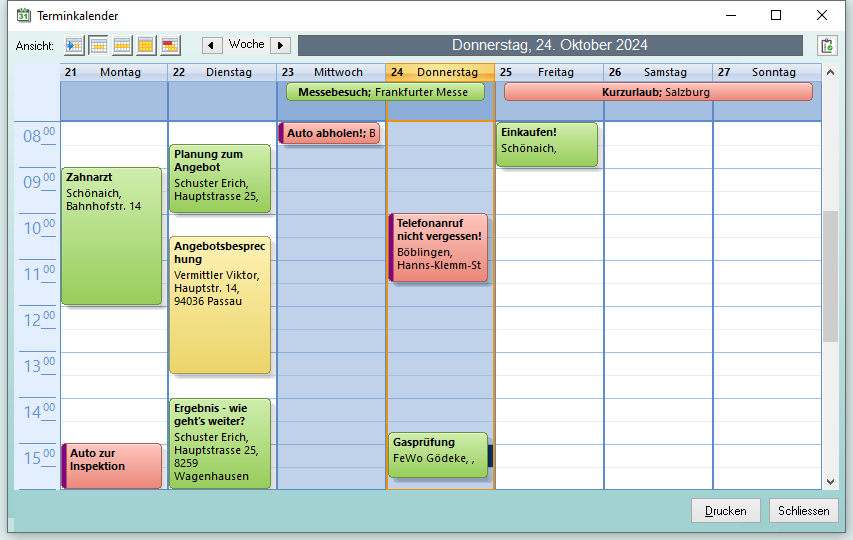Image resolution: width=853 pixels, height=540 pixels.
Task: Select the 21 Montag day header
Action: pos(114,72)
